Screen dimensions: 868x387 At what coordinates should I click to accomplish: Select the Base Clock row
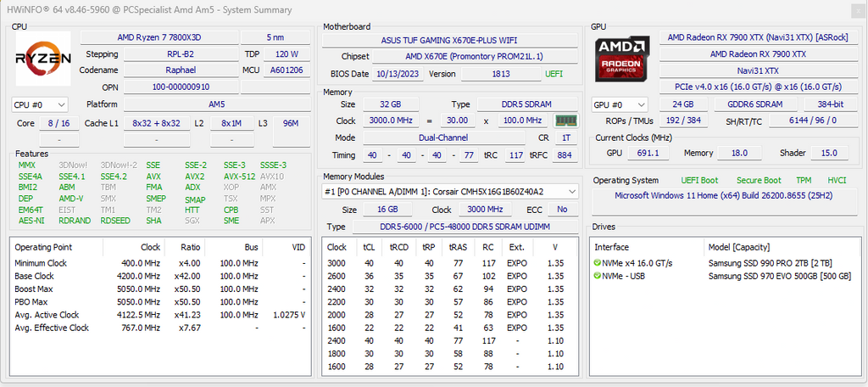[x=160, y=276]
